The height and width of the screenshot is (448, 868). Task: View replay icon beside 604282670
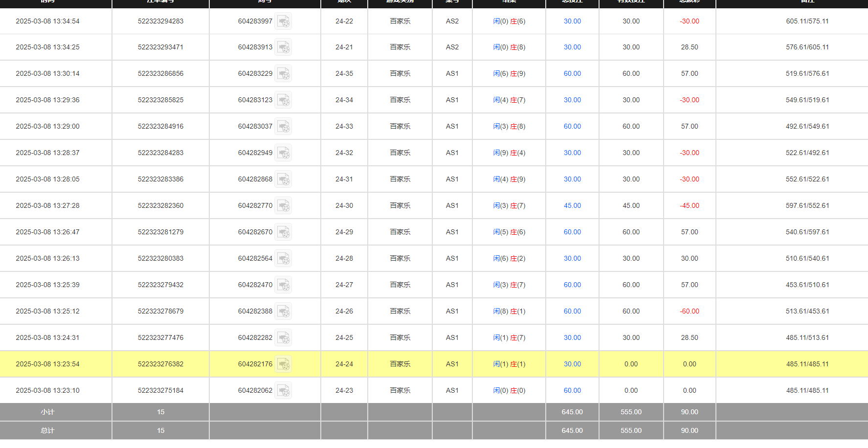pos(283,232)
